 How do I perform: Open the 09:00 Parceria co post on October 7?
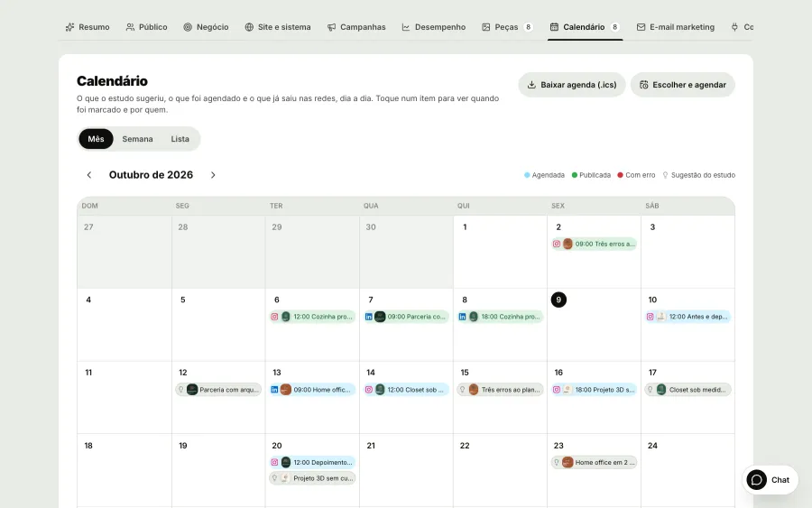(x=406, y=317)
